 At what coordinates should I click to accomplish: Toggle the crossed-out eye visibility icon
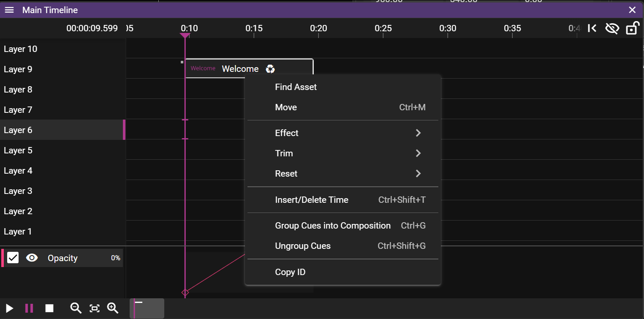click(x=612, y=28)
